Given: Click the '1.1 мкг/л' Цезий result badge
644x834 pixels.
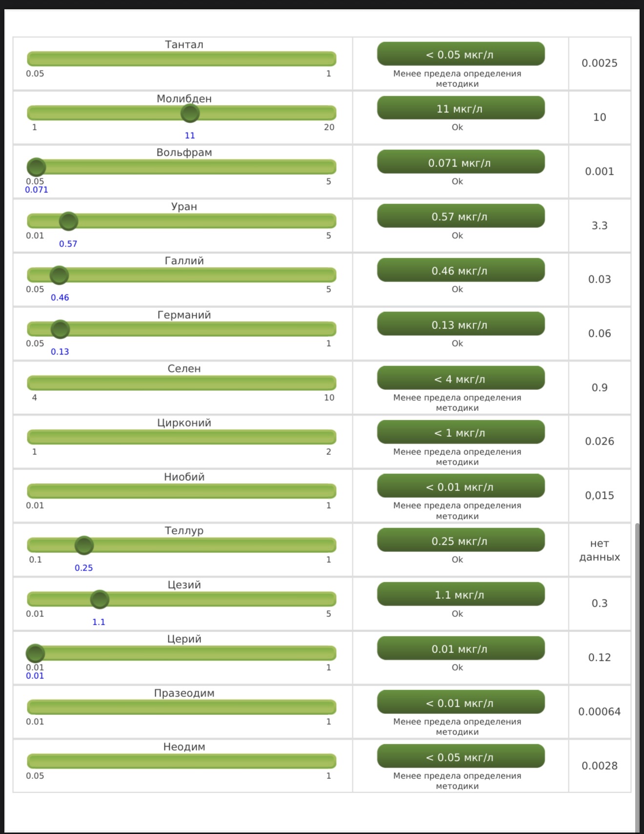Looking at the screenshot, I should (461, 594).
